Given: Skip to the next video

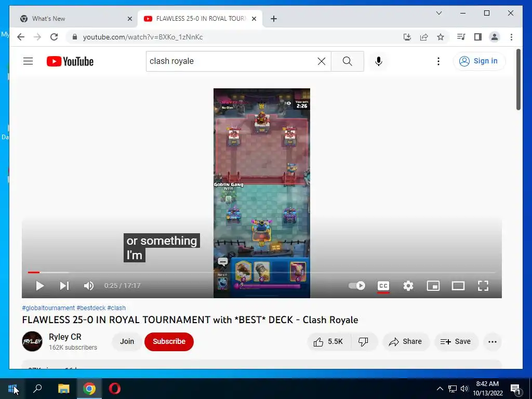Looking at the screenshot, I should pos(64,286).
